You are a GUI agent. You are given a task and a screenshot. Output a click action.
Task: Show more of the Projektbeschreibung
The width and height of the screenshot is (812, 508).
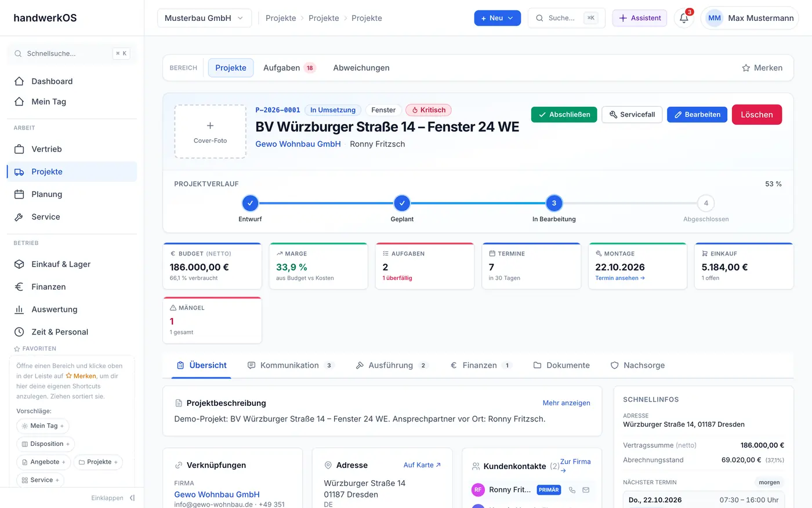coord(566,403)
